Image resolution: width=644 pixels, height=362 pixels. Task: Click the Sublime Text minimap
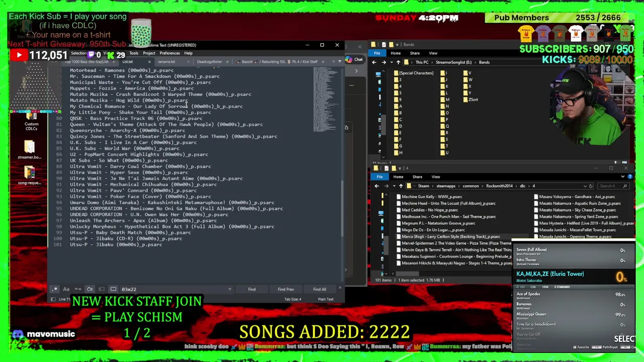[326, 101]
